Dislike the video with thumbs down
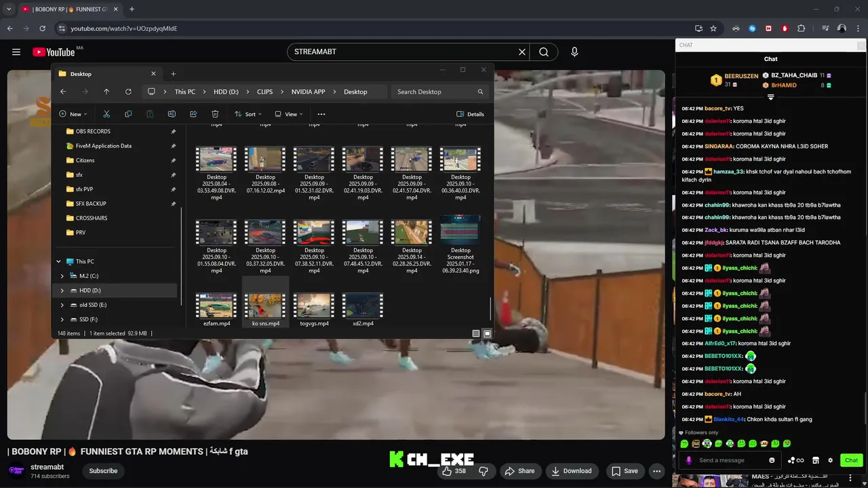The height and width of the screenshot is (488, 868). click(x=484, y=471)
